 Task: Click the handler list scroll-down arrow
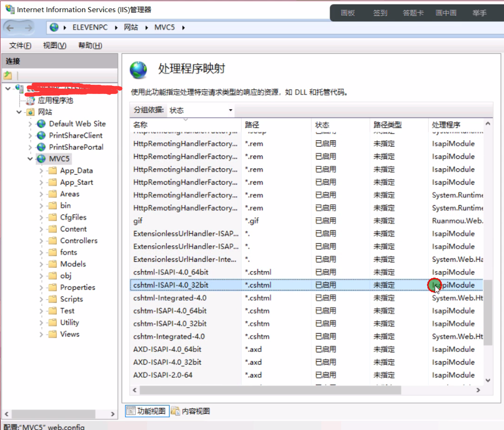488,381
